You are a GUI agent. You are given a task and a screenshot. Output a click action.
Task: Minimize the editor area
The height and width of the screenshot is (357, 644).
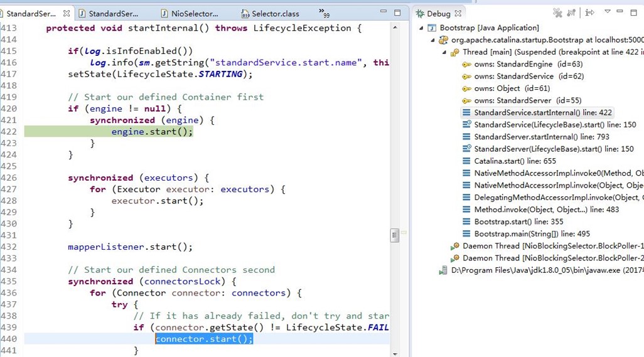tap(383, 11)
